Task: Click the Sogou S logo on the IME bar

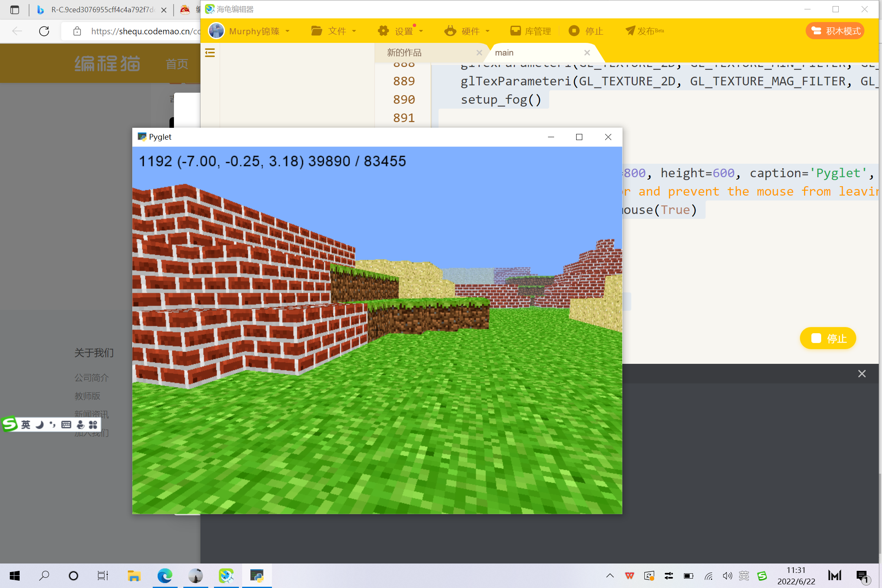Action: tap(10, 425)
